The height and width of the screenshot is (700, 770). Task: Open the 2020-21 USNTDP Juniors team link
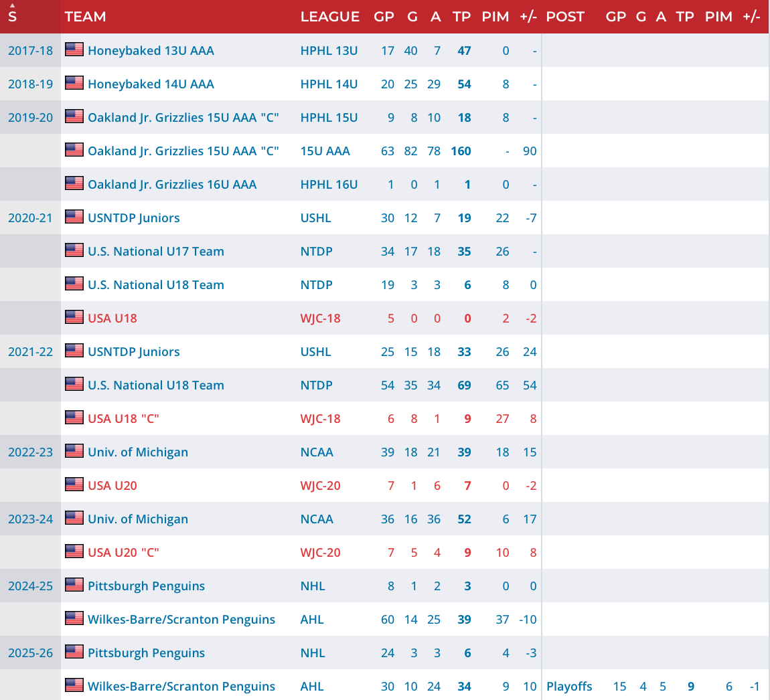pos(133,218)
